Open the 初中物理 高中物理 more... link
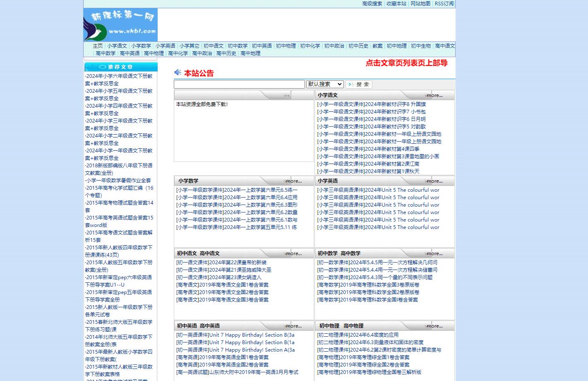Screen dimensions: 588x381 tap(433, 326)
